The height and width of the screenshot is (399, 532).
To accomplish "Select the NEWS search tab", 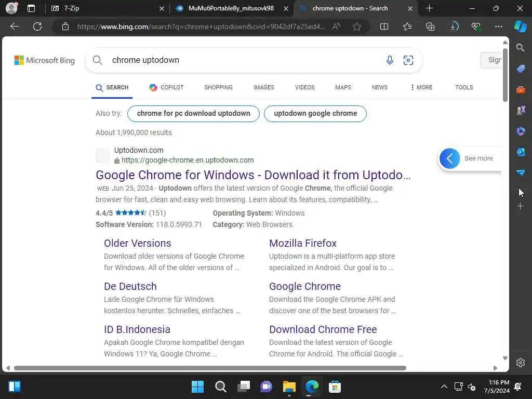I will point(379,87).
